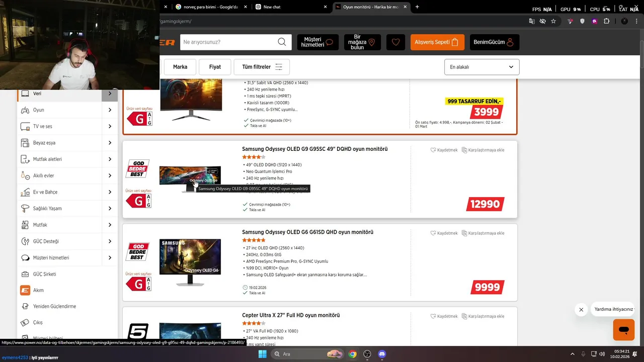Open Samsung Odyssey OLED G9 G95SC product title

pyautogui.click(x=314, y=149)
